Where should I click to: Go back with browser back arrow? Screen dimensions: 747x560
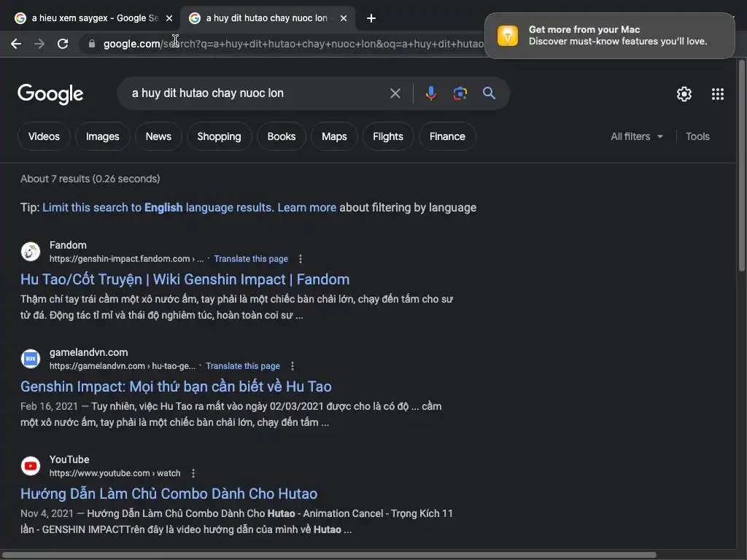point(16,44)
